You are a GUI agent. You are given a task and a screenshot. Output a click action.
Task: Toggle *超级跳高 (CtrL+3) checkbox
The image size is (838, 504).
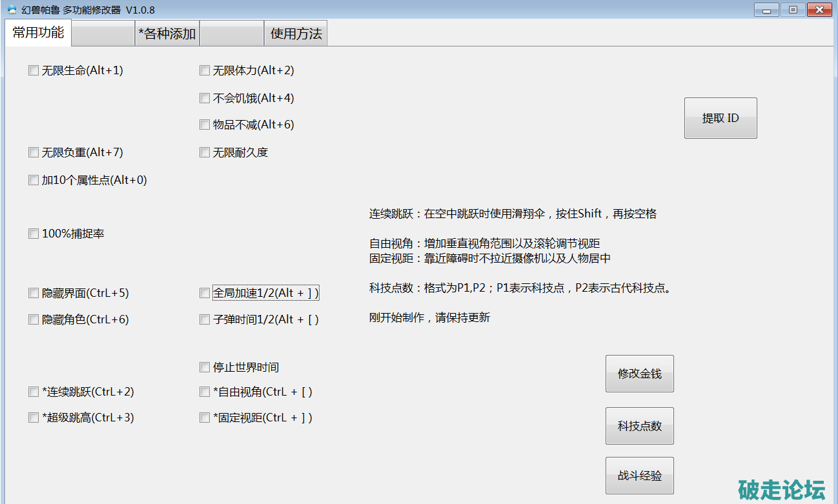[x=34, y=418]
